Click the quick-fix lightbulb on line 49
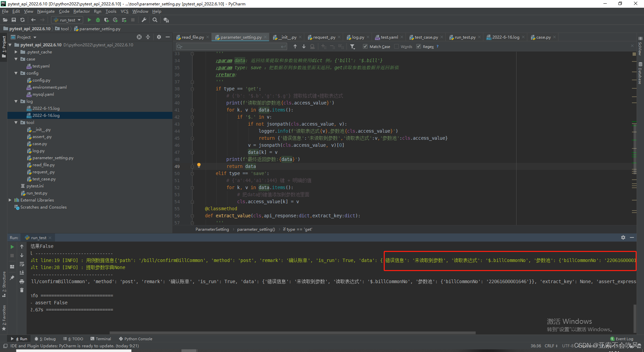 199,165
